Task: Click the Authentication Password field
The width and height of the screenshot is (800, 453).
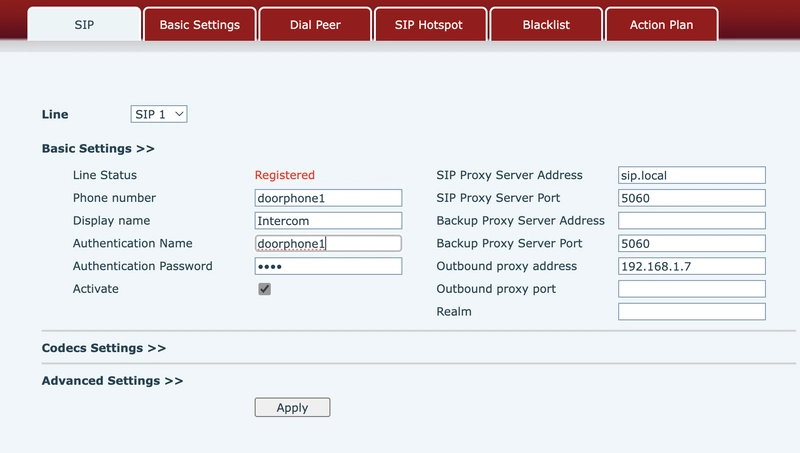Action: [328, 266]
